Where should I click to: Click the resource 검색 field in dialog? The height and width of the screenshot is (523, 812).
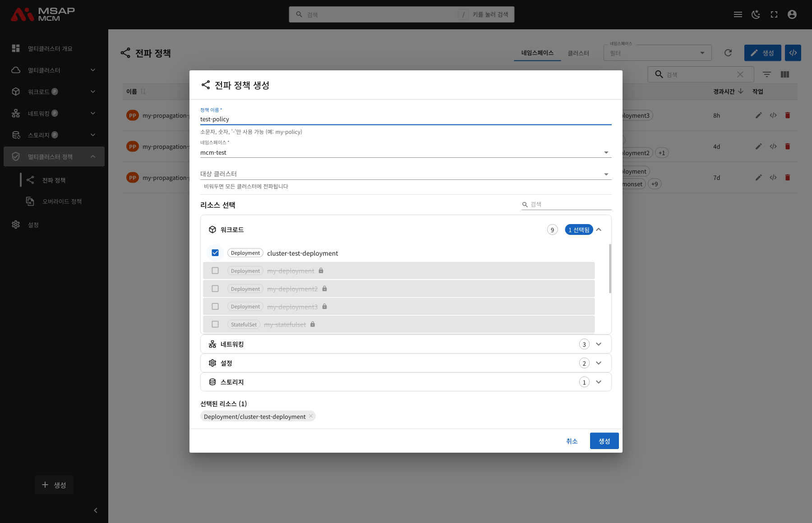click(x=567, y=204)
